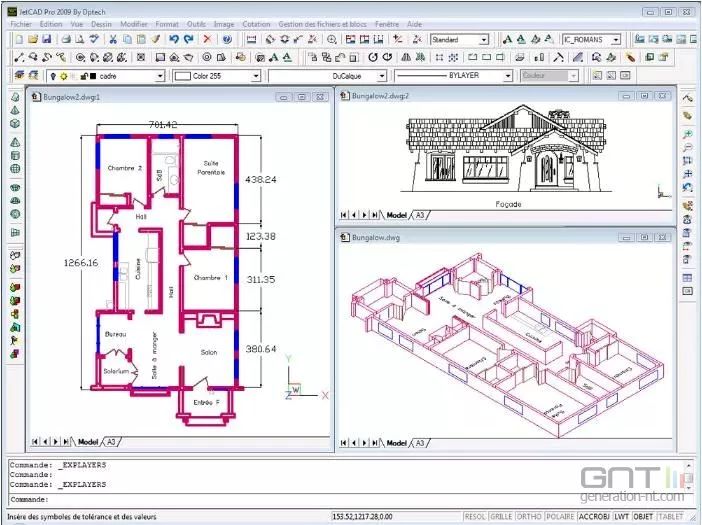
Task: Open the Fichier menu
Action: point(21,24)
